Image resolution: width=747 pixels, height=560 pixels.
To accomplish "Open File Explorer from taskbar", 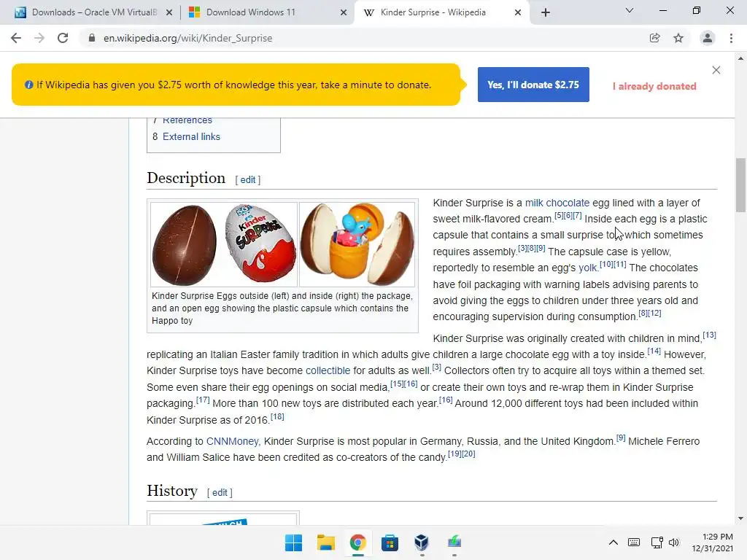I will [x=326, y=542].
